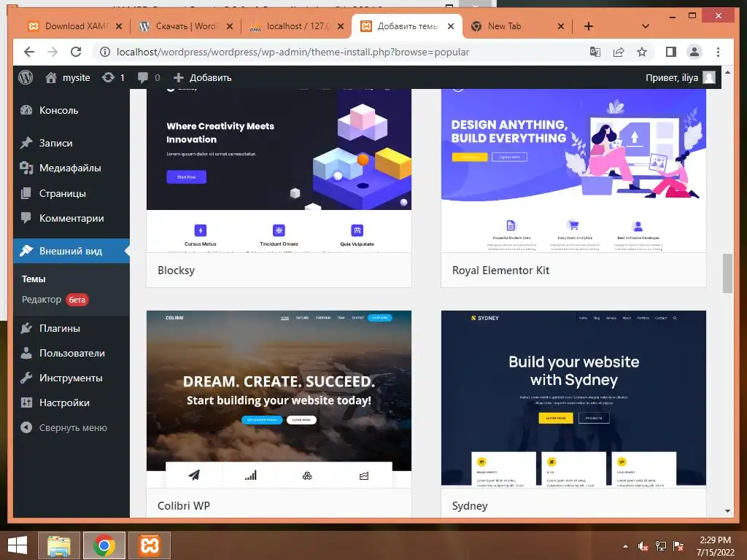This screenshot has width=747, height=560.
Task: Open the Chrome profile avatar
Action: click(x=694, y=52)
